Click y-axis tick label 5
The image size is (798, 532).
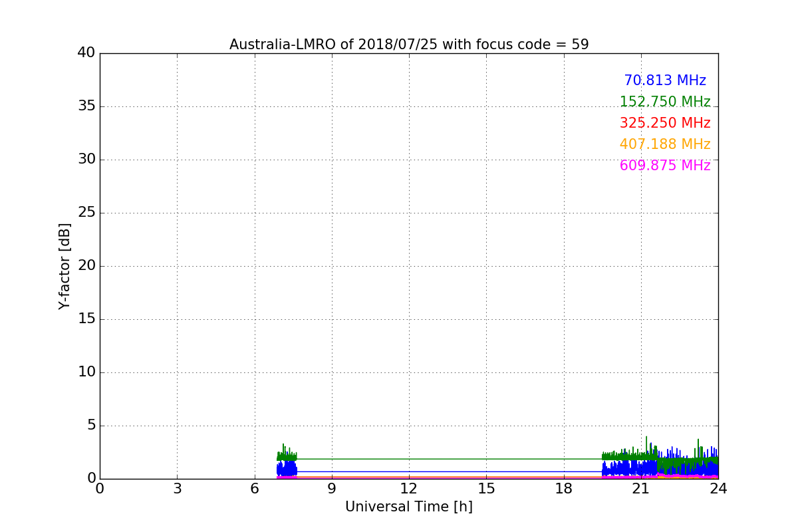tap(91, 425)
